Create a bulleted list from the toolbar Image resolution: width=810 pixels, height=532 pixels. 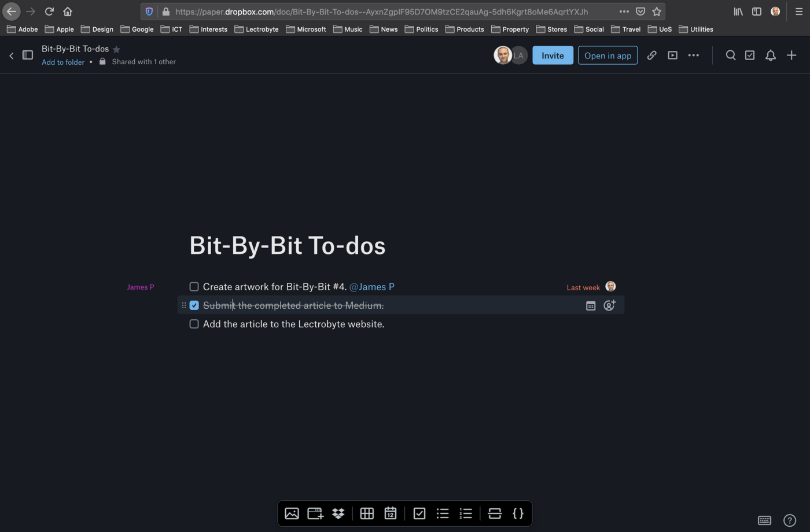click(443, 513)
